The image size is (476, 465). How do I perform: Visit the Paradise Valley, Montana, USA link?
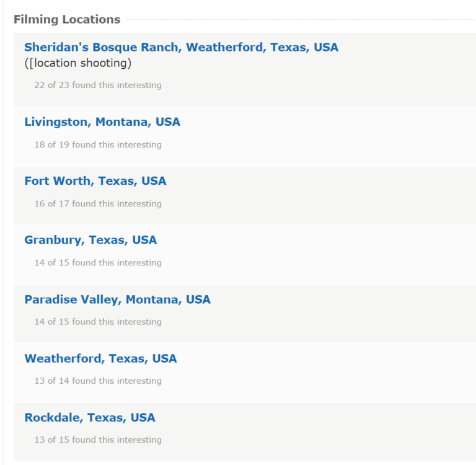[117, 299]
